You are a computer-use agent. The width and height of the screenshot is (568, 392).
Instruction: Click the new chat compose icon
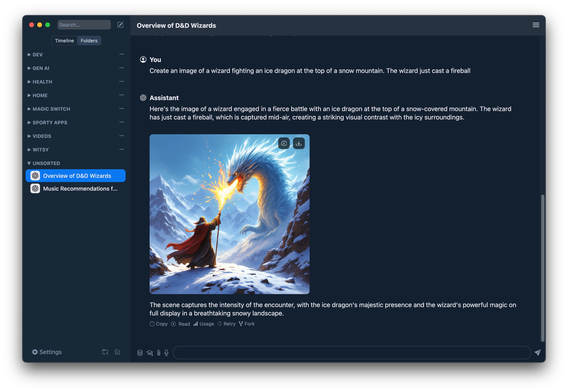(x=120, y=25)
